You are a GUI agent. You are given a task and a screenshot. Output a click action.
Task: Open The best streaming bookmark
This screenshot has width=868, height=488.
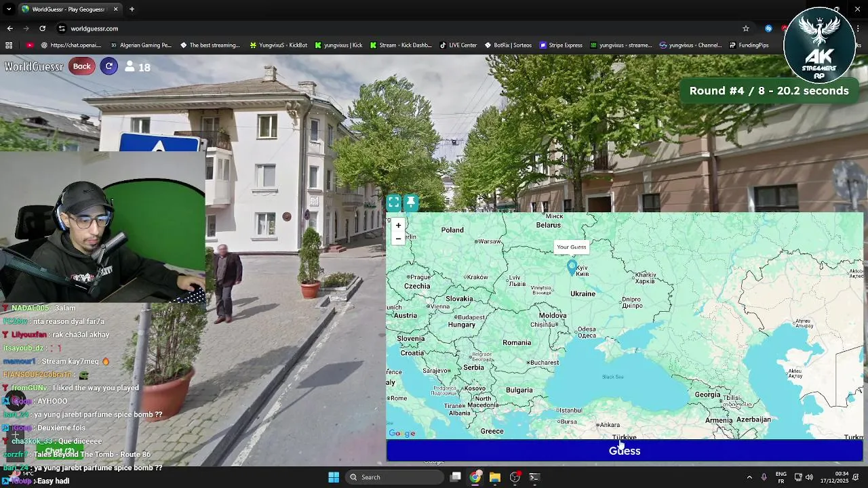pos(210,45)
